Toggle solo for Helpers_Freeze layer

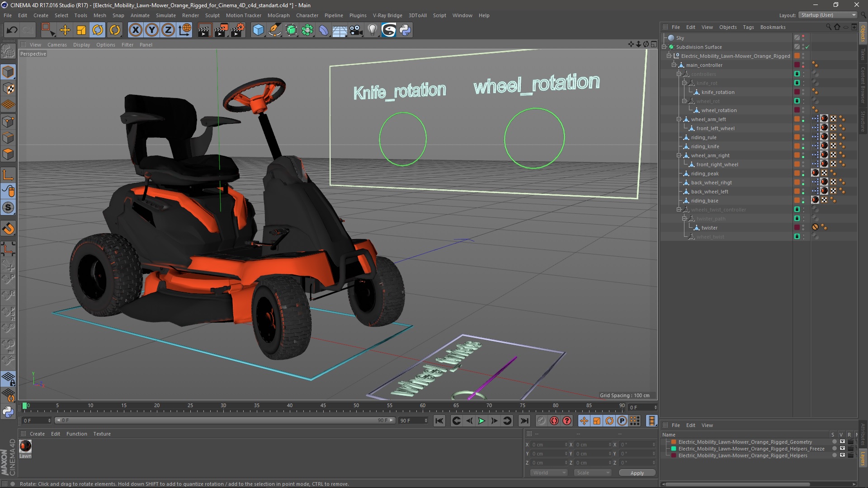click(x=834, y=449)
